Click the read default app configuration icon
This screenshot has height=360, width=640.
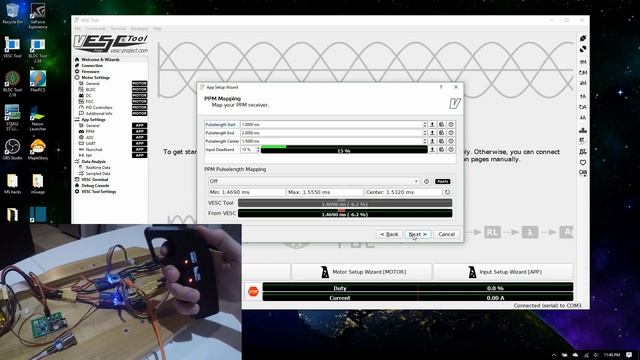583,107
